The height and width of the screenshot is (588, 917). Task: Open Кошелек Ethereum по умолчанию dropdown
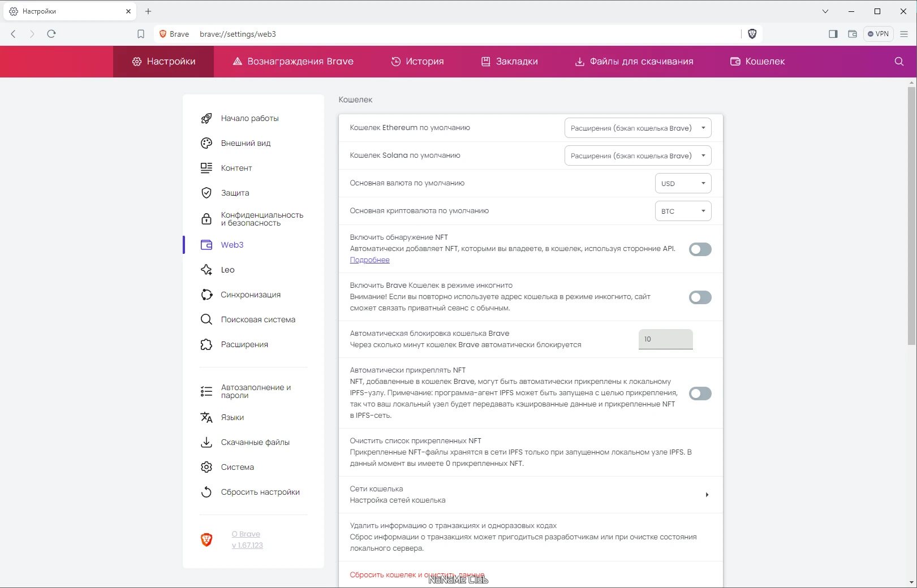[x=638, y=128]
